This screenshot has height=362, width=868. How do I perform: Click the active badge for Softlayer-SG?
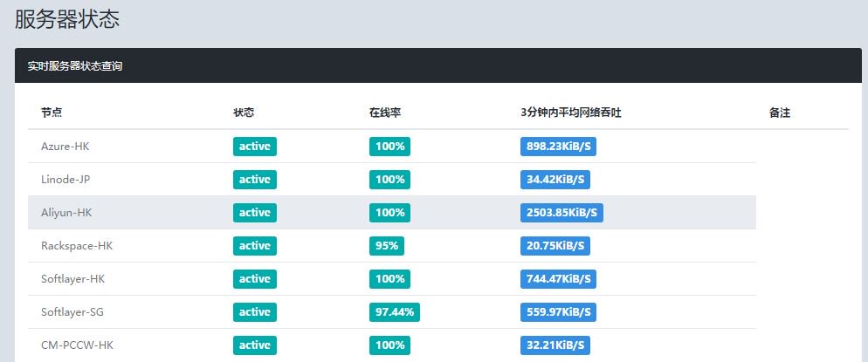click(x=255, y=312)
